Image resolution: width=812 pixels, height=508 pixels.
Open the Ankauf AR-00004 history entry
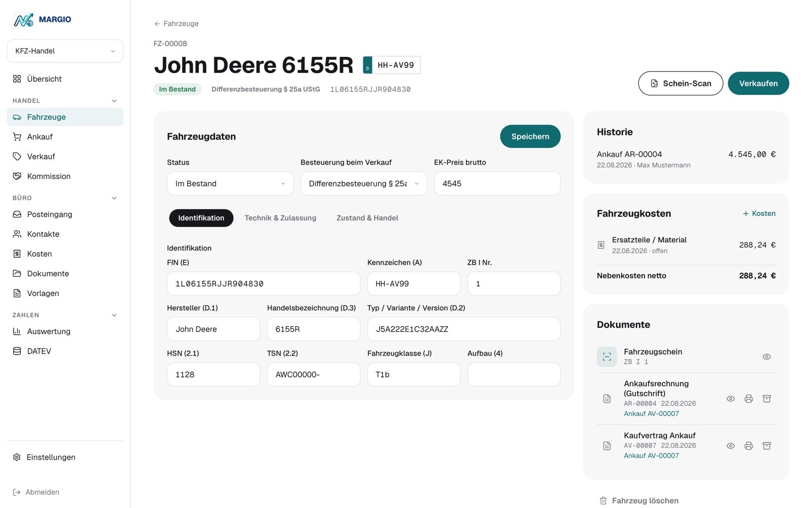click(686, 159)
